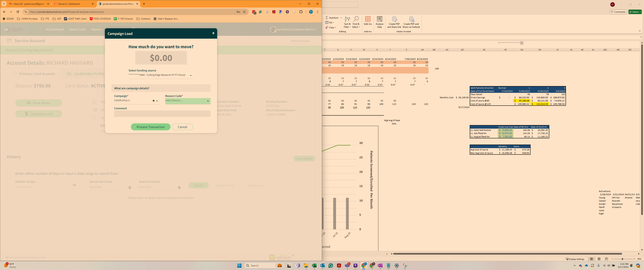The image size is (644, 270).
Task: Click the Comment input field
Action: pos(162,114)
